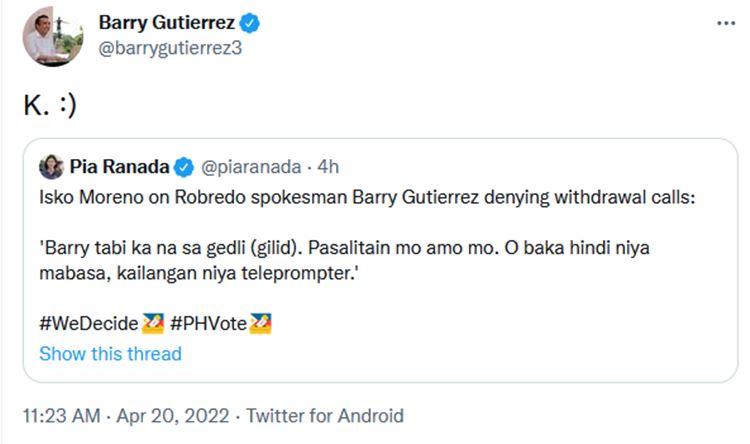Click the Pia Ranada name in the quoted tweet
750x444 pixels.
(x=119, y=165)
